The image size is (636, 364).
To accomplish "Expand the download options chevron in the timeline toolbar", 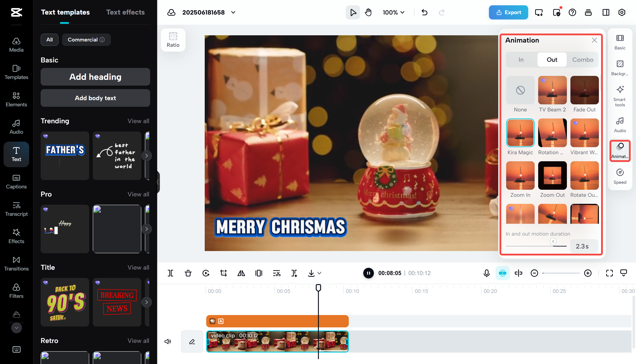I will (x=320, y=273).
